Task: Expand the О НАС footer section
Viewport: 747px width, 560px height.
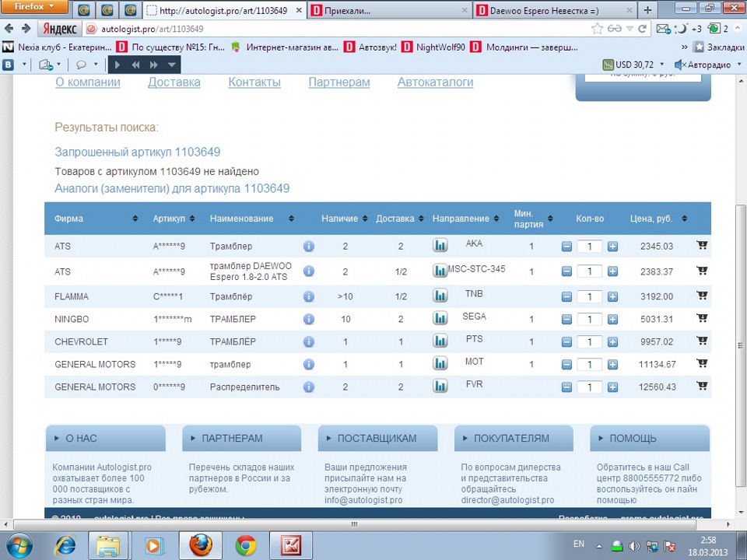Action: tap(106, 438)
